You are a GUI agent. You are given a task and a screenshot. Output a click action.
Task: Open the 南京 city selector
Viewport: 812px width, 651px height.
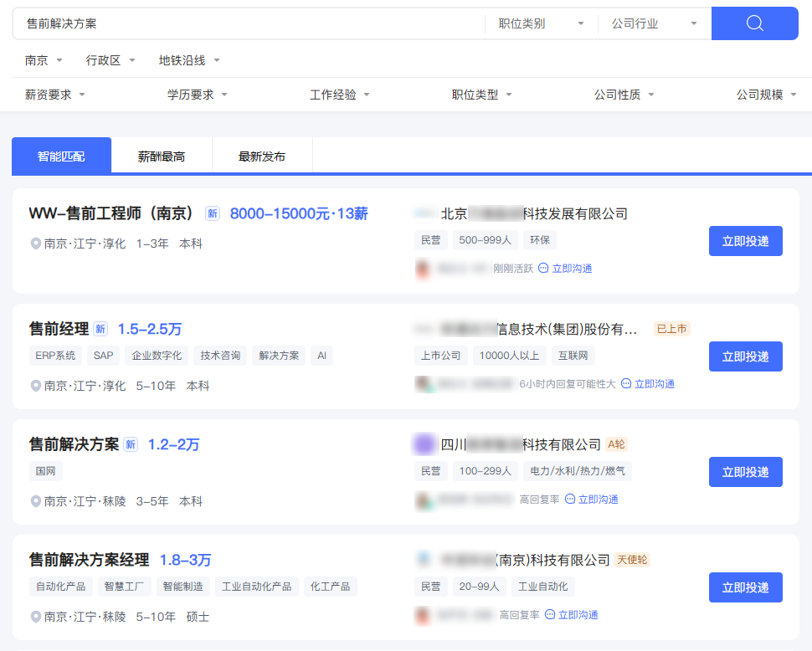(x=44, y=60)
